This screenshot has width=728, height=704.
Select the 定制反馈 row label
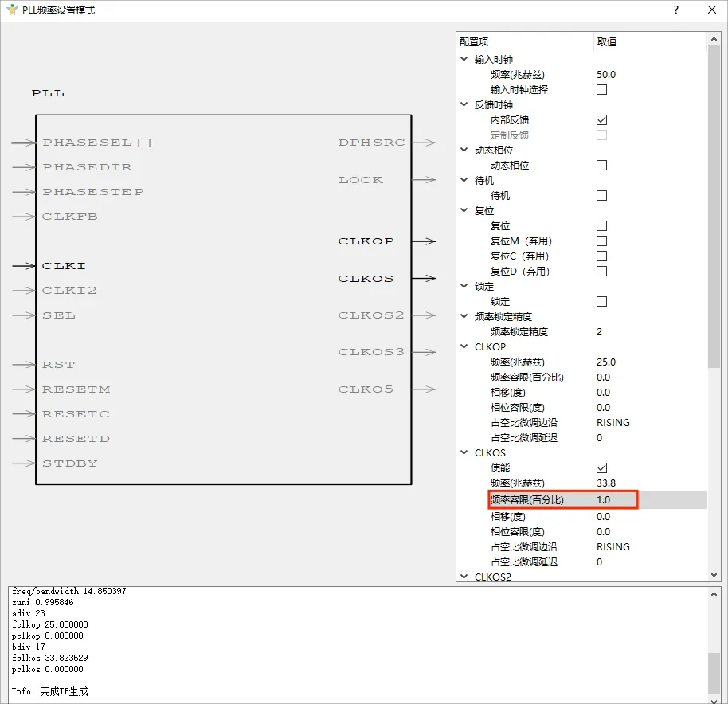tap(510, 135)
